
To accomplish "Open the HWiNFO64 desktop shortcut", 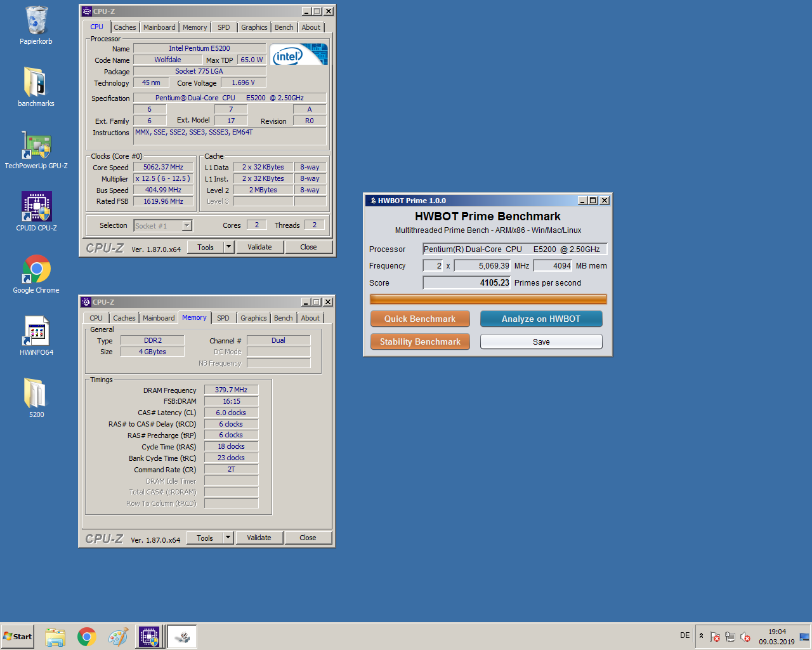I will click(x=36, y=336).
